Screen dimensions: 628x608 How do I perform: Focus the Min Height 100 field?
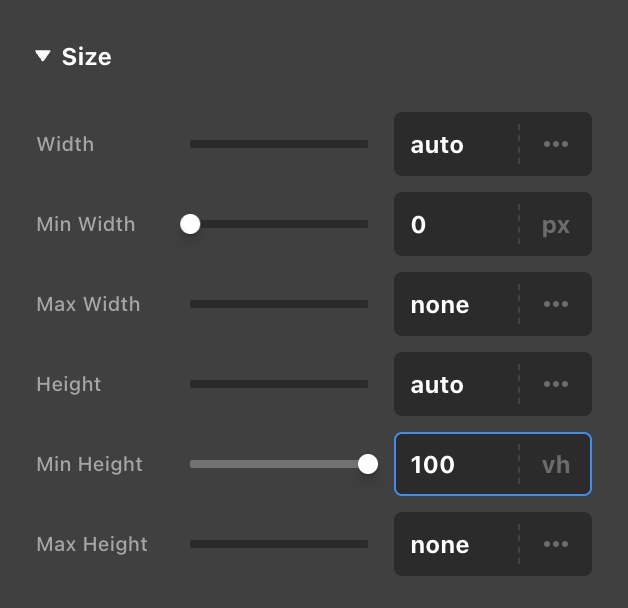(x=455, y=464)
